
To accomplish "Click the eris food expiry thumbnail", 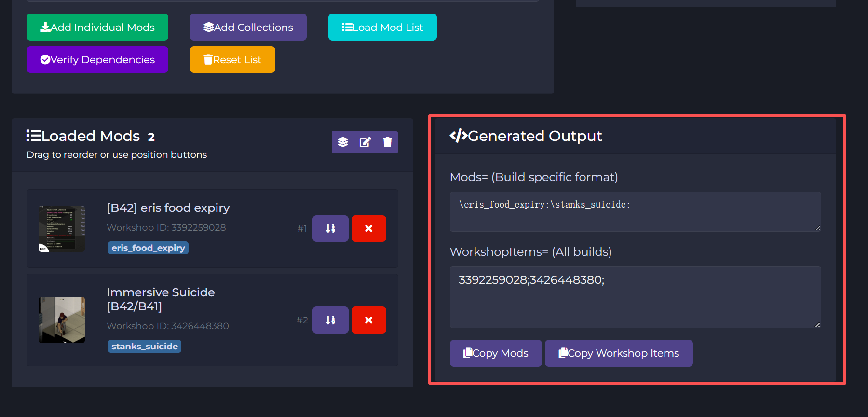I will 62,228.
